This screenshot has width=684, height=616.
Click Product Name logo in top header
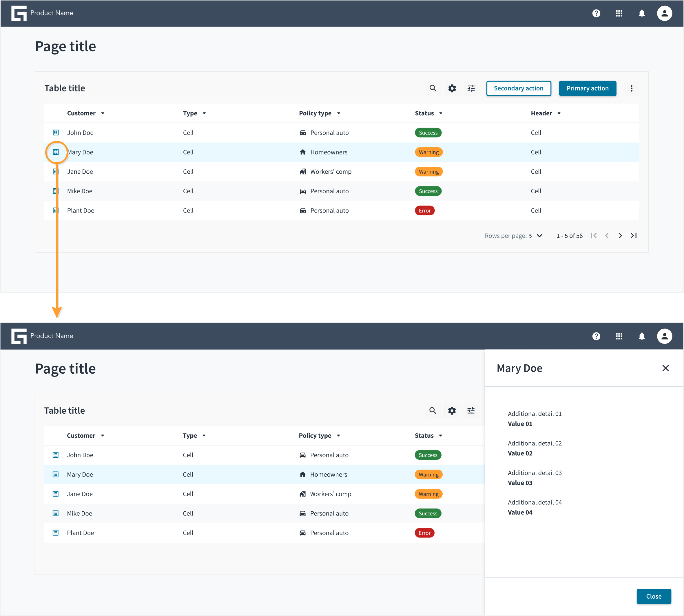point(42,13)
